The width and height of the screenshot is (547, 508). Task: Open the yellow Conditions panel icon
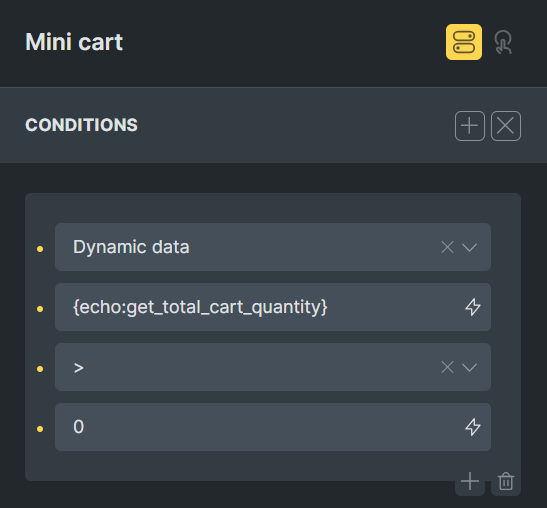tap(464, 42)
